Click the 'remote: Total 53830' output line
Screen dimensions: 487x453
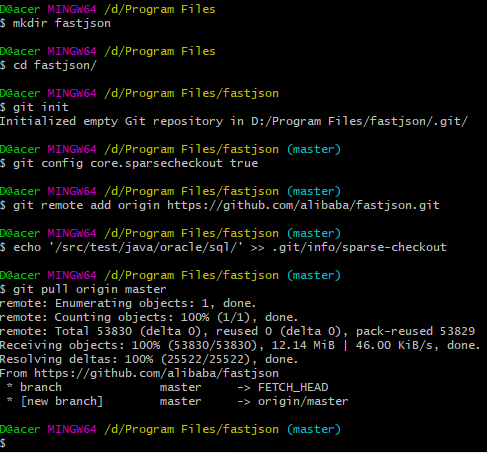click(237, 331)
